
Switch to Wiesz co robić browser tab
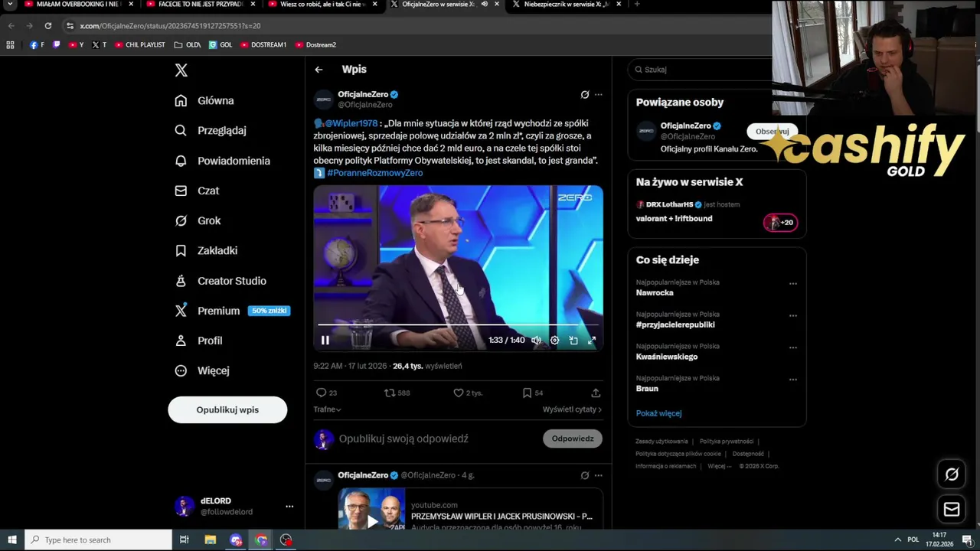point(322,5)
